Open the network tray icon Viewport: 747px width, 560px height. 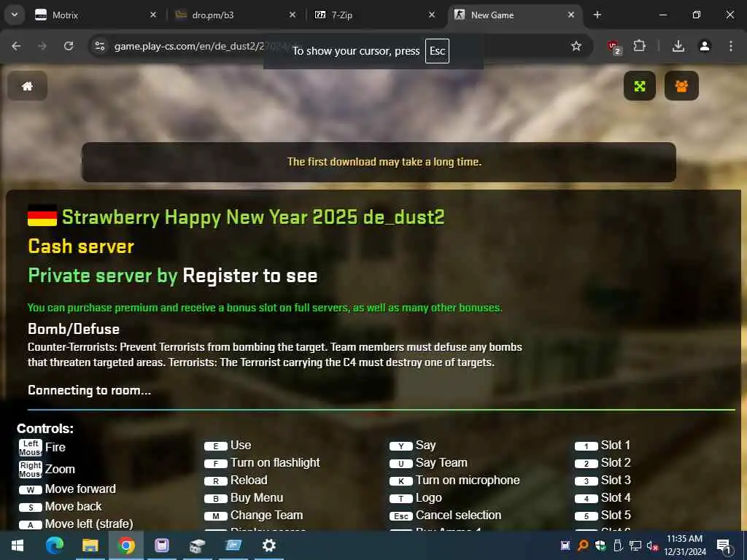635,545
